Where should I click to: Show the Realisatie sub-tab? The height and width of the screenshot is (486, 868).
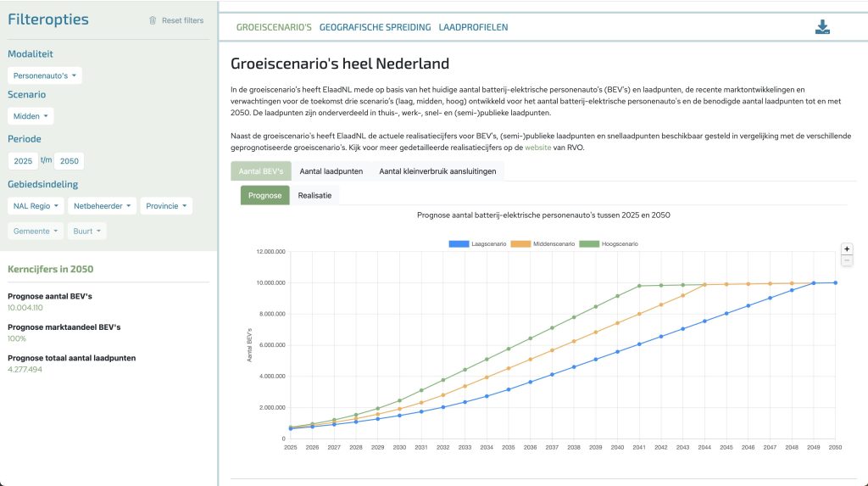click(x=314, y=196)
